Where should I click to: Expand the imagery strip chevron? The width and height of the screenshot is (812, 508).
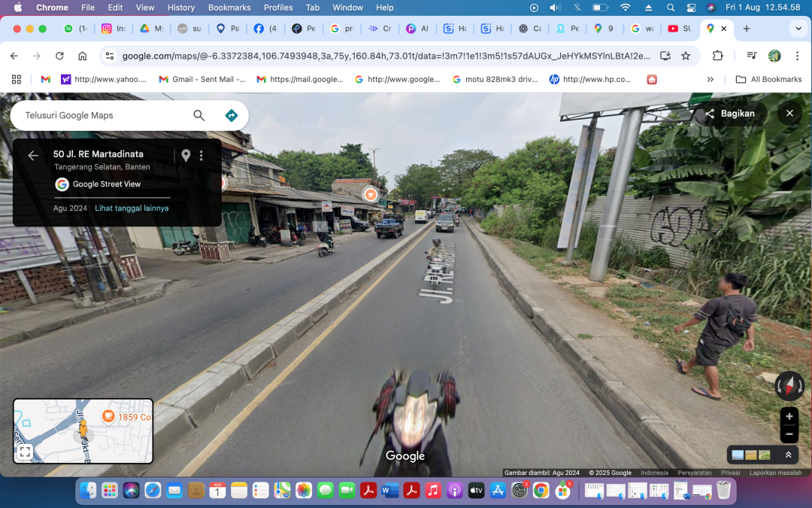(788, 455)
